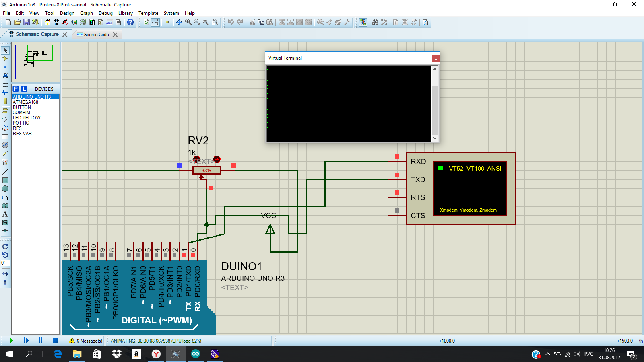Image resolution: width=644 pixels, height=362 pixels.
Task: Open Bill of Materials toolbar icon
Action: point(101,22)
